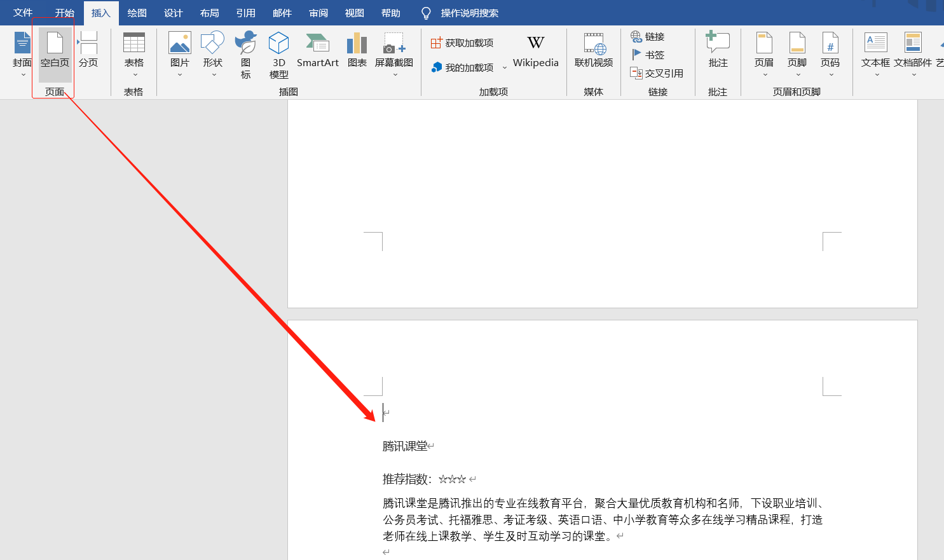Image resolution: width=944 pixels, height=560 pixels.
Task: Insert a 空白页 blank page
Action: tap(55, 55)
